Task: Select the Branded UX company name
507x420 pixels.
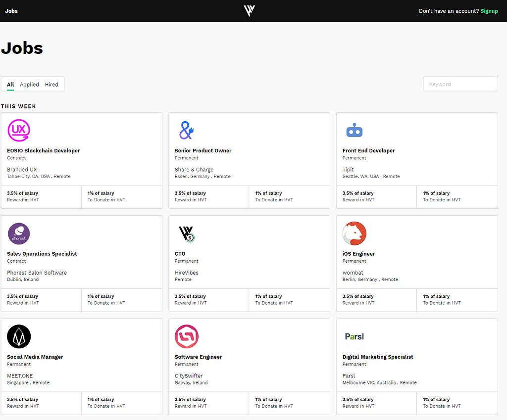Action: [22, 169]
